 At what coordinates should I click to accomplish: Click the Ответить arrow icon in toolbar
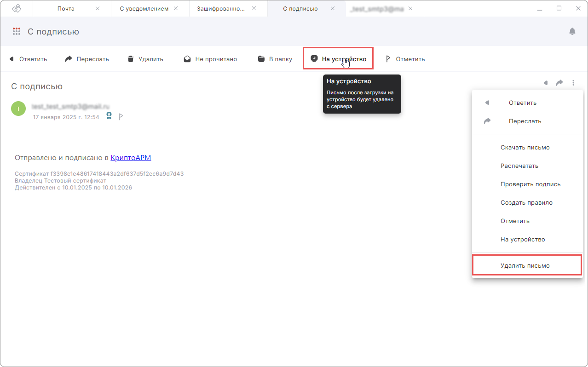coord(12,59)
